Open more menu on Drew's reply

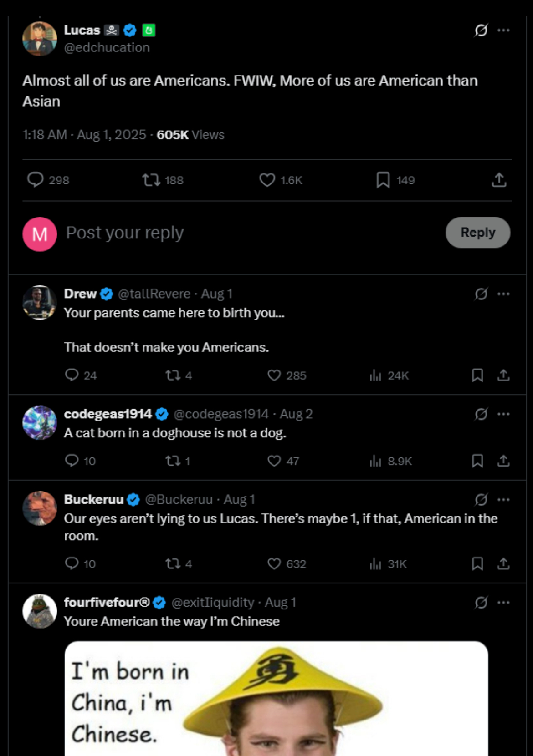[503, 294]
